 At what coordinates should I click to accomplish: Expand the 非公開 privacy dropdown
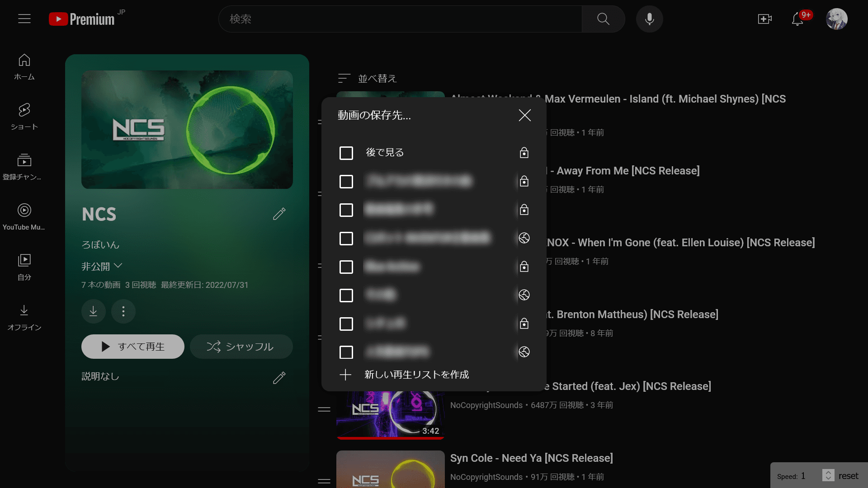tap(102, 266)
